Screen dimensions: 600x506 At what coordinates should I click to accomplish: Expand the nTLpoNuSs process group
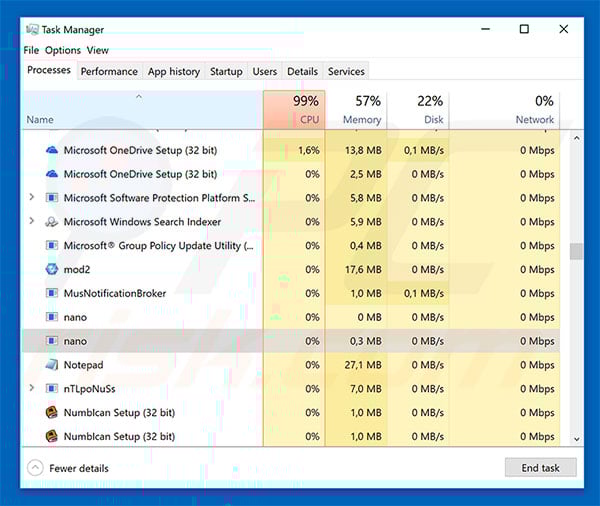click(x=32, y=388)
